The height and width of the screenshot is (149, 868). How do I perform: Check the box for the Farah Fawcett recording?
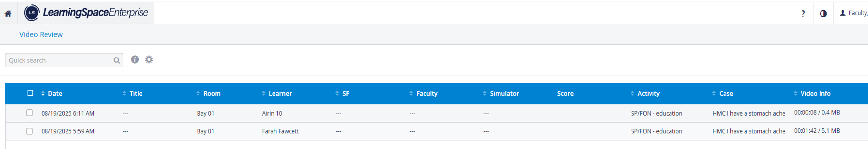[30, 131]
